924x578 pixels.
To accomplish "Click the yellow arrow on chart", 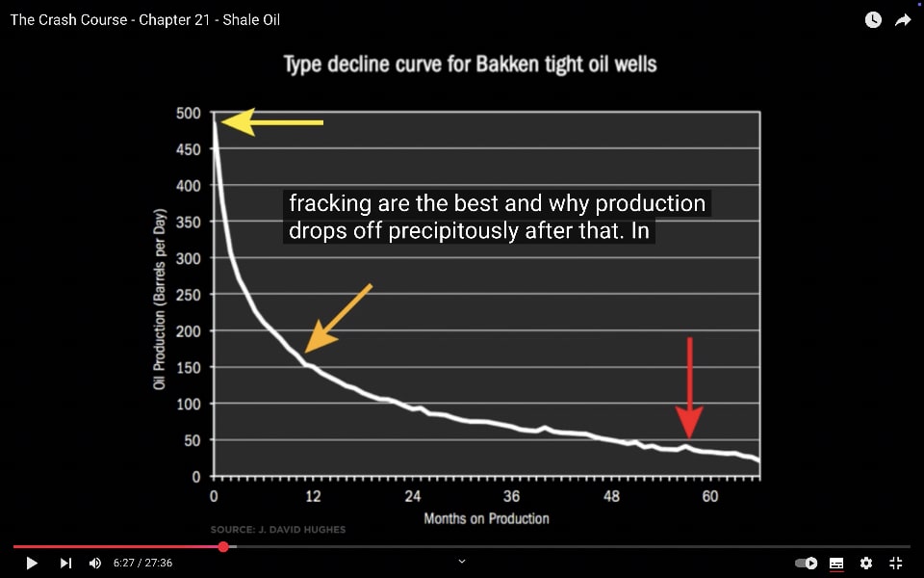I will 271,122.
